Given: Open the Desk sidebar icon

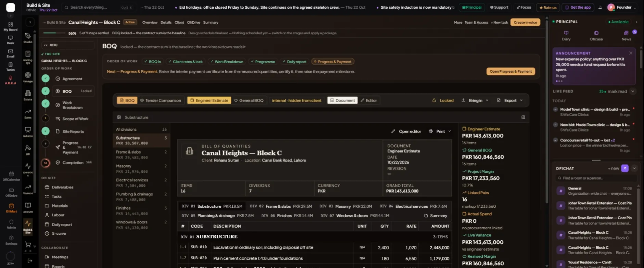Looking at the screenshot, I should tap(11, 40).
